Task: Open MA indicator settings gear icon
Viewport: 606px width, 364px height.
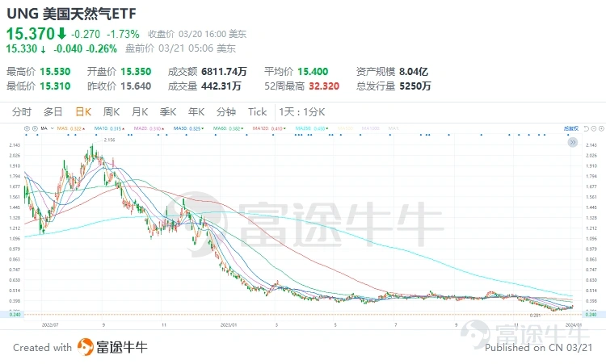Action: [x=27, y=128]
